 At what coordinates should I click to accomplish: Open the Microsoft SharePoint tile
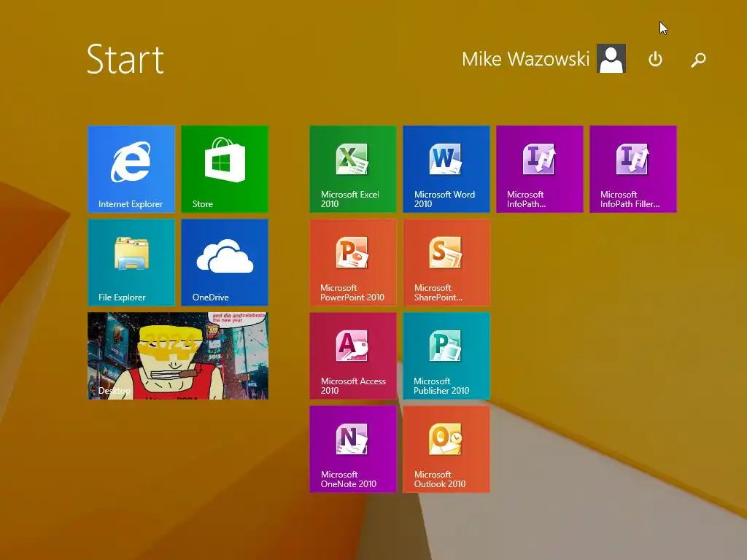coord(446,262)
